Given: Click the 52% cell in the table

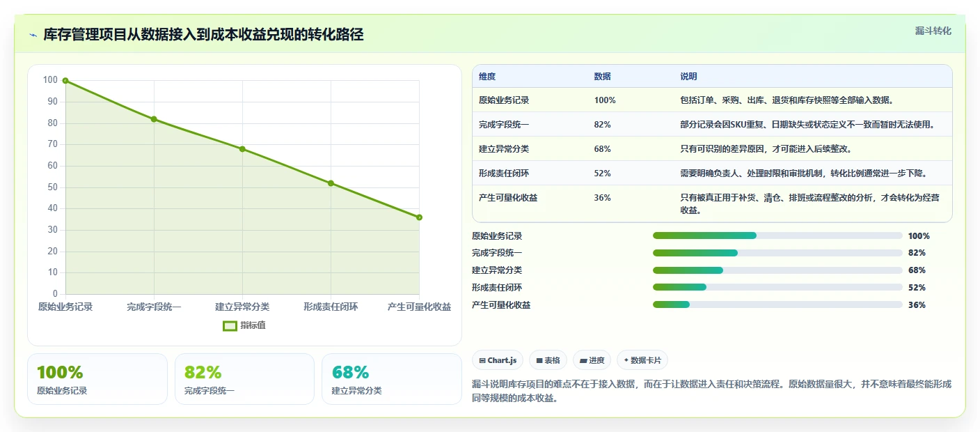Looking at the screenshot, I should click(x=602, y=173).
